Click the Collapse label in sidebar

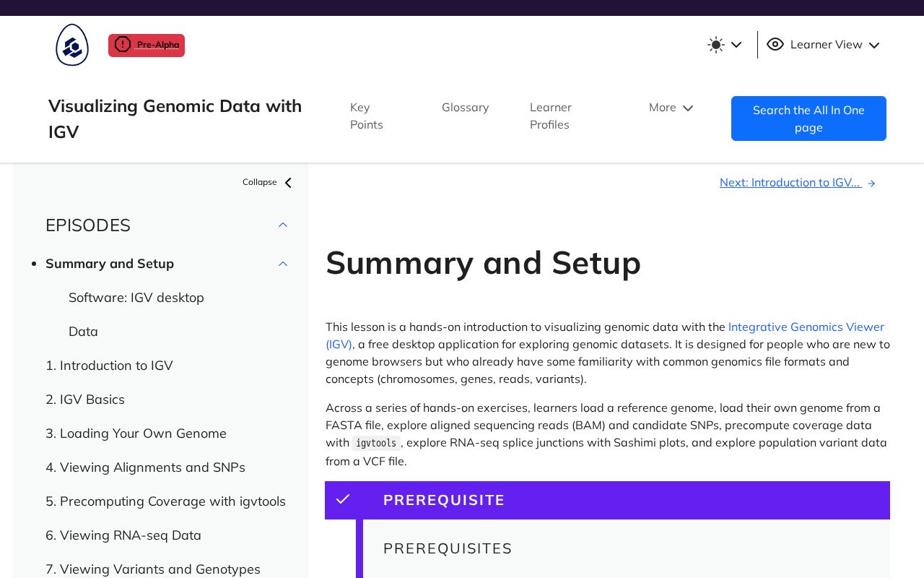[x=260, y=182]
